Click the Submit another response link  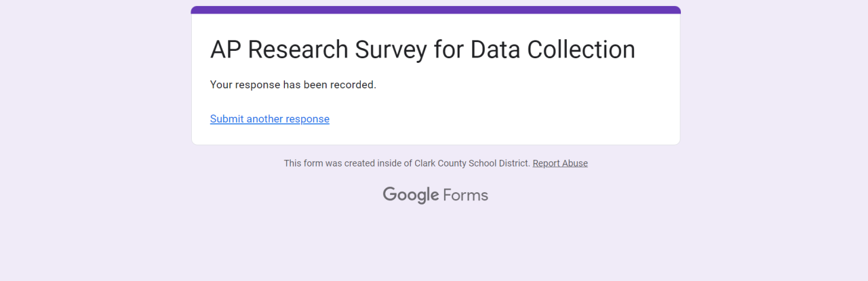pyautogui.click(x=269, y=119)
